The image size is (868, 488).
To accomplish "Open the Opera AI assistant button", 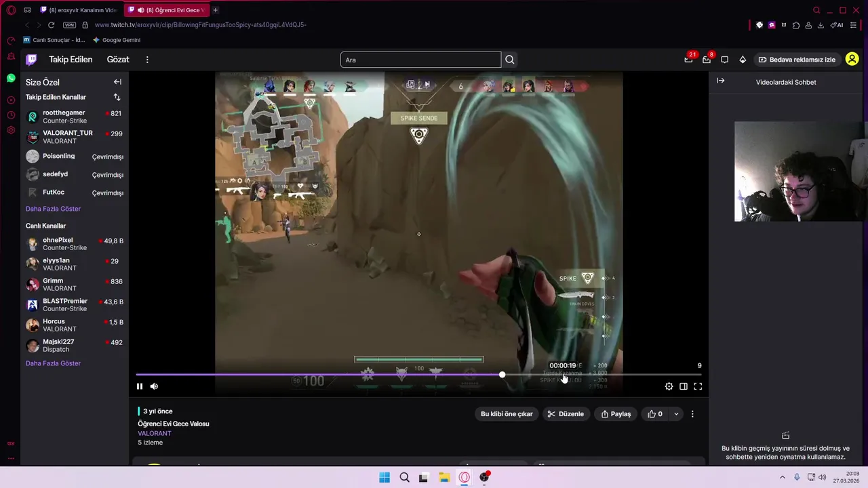I will (x=837, y=25).
